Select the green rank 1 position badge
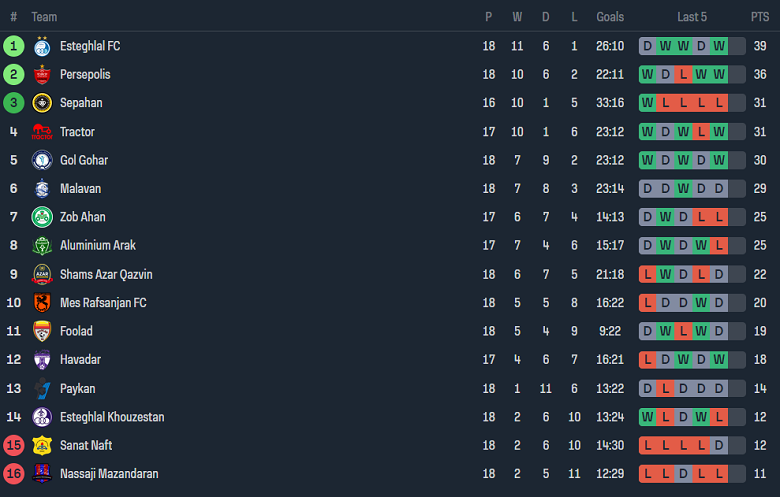The height and width of the screenshot is (497, 780). pos(13,46)
